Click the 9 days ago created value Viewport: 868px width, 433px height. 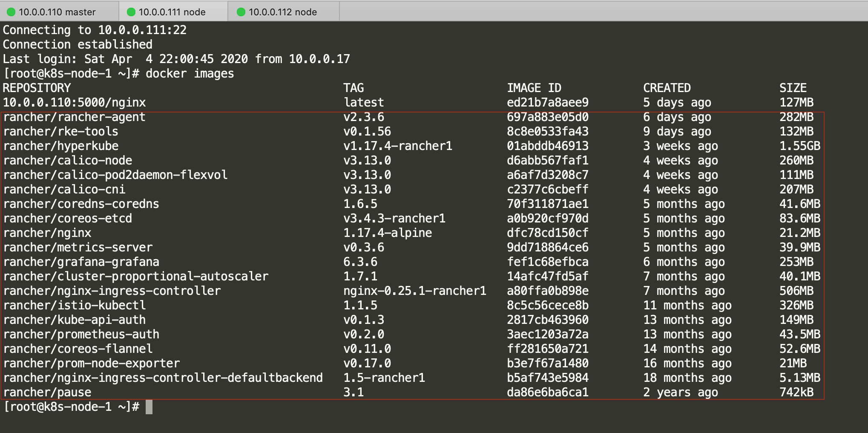tap(677, 132)
